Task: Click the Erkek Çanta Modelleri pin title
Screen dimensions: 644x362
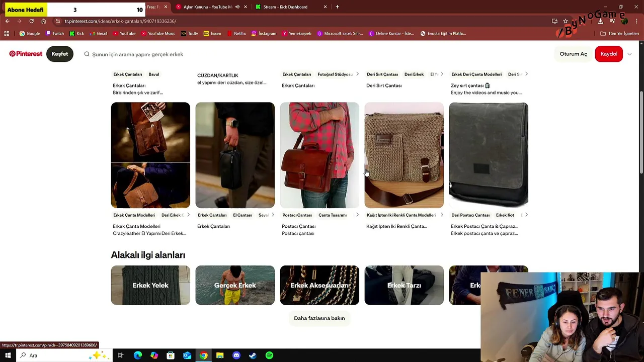Action: point(136,226)
